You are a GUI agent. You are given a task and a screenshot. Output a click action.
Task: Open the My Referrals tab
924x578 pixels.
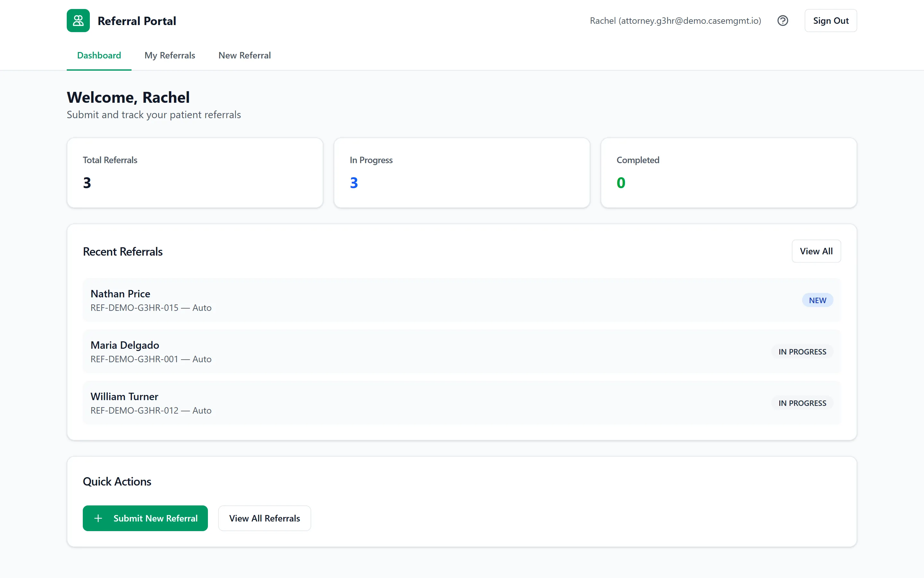pyautogui.click(x=169, y=56)
